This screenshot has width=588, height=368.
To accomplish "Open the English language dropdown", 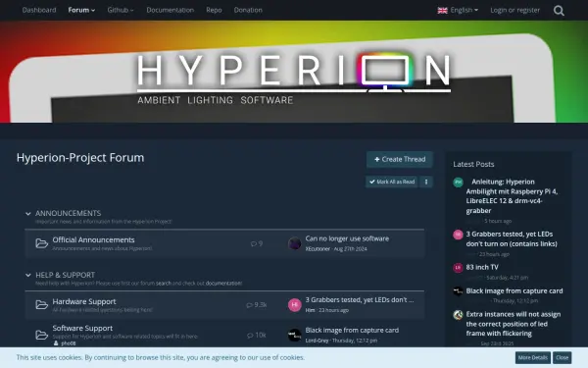I will point(458,10).
